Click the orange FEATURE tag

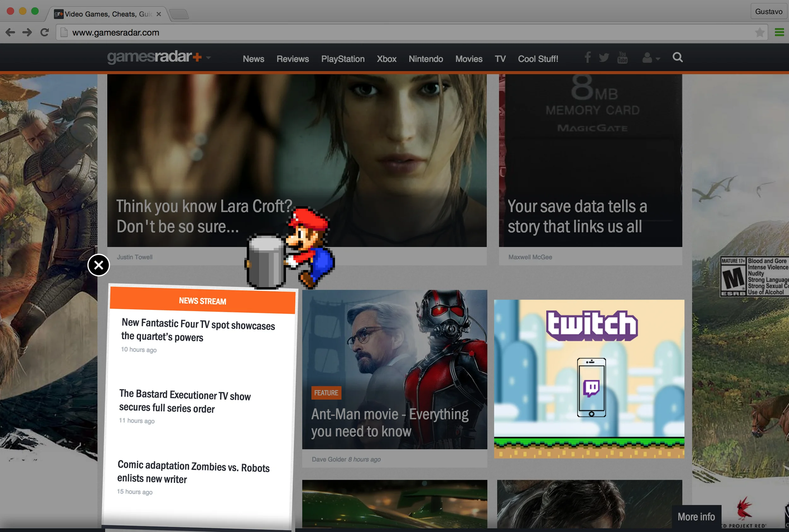point(326,393)
